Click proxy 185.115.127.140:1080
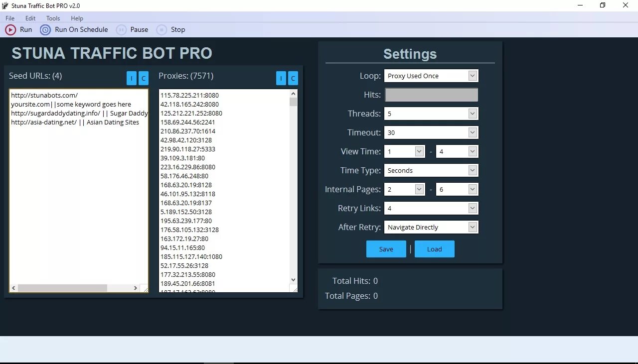 [x=191, y=256]
